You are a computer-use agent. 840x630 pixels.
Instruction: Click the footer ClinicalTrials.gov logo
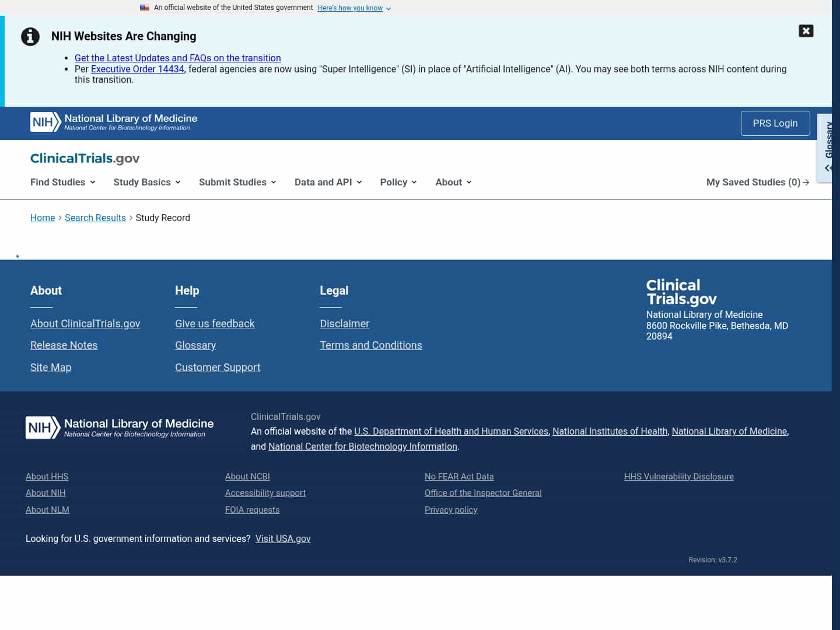click(681, 292)
